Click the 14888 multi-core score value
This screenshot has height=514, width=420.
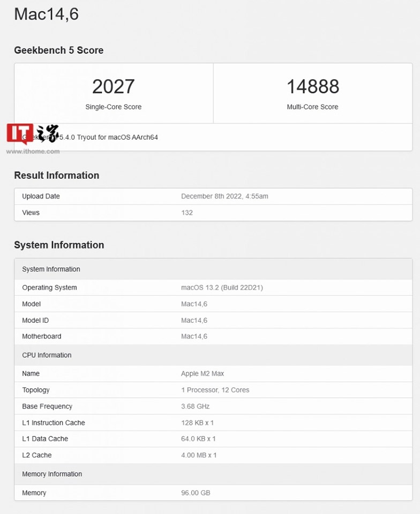pos(313,86)
